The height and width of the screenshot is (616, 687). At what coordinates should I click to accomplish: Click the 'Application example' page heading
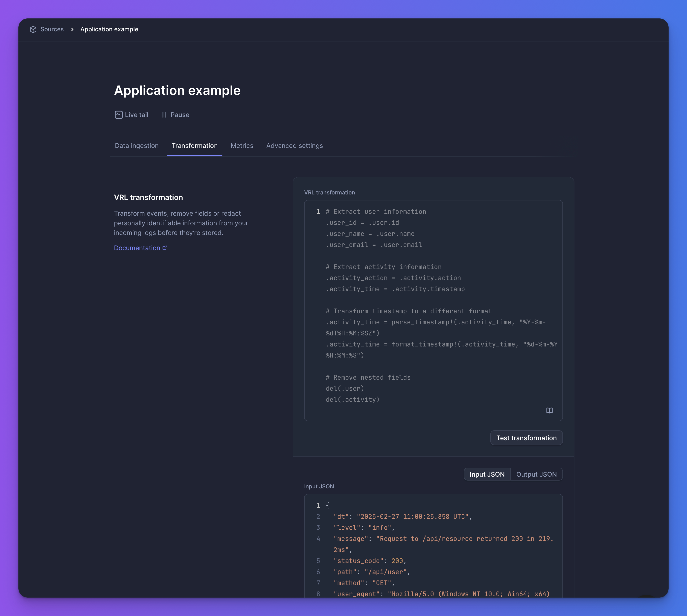click(x=177, y=90)
